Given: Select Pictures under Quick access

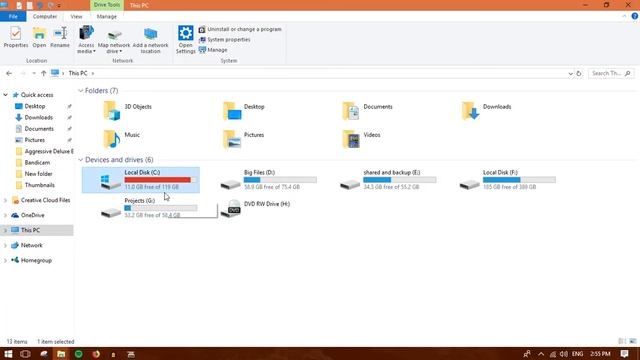Looking at the screenshot, I should (35, 140).
